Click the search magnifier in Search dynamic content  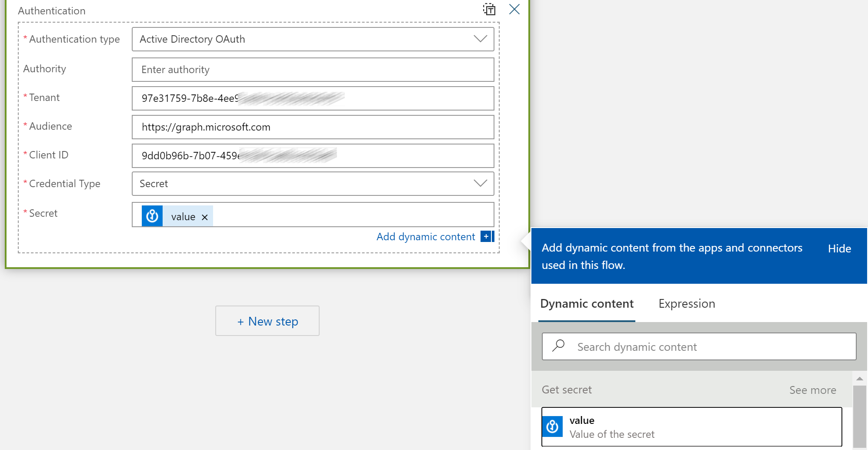(x=558, y=346)
